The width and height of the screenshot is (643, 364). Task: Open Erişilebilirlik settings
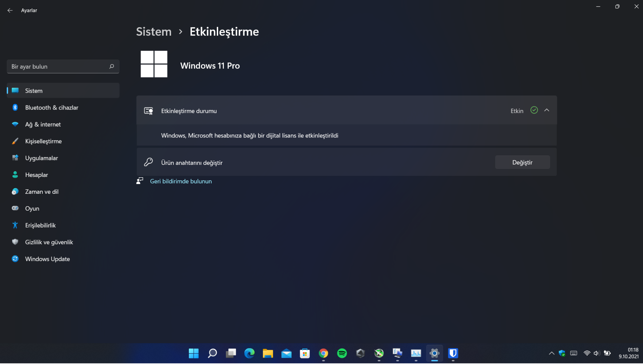coord(63,225)
